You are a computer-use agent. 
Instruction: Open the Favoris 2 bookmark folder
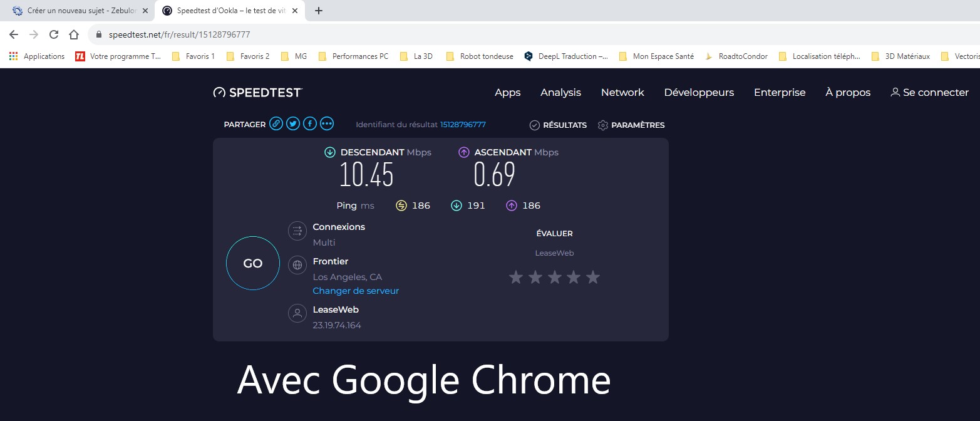coord(247,56)
